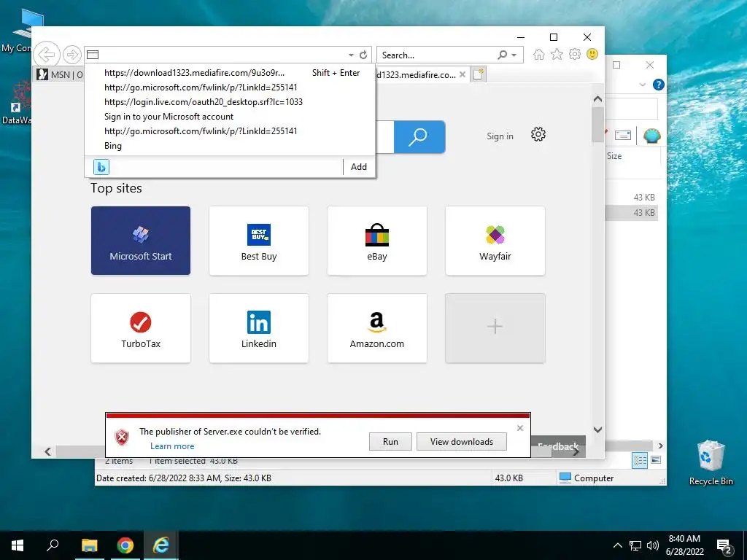This screenshot has width=747, height=560.
Task: Click the blue Bing search button
Action: pyautogui.click(x=419, y=136)
